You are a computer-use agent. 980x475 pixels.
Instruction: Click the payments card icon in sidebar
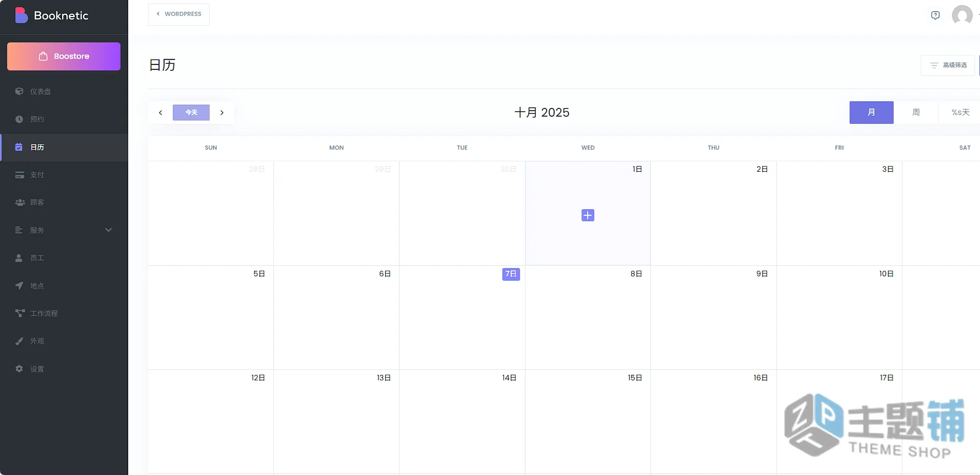tap(19, 174)
